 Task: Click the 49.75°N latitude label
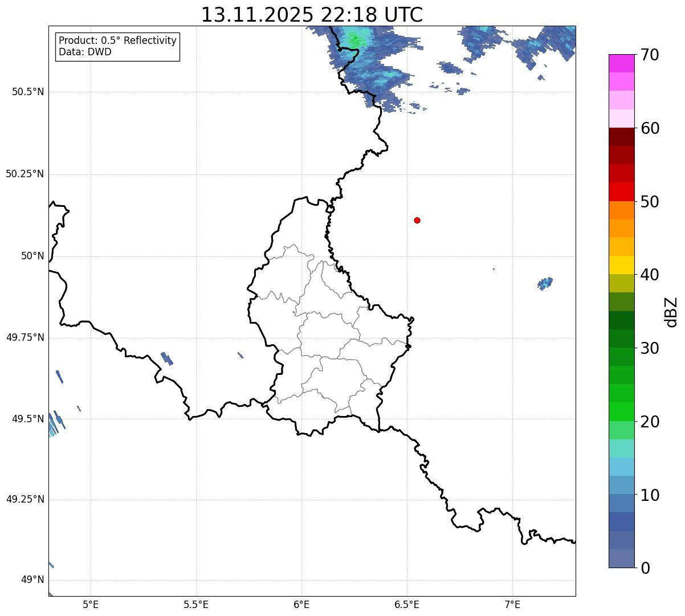click(x=25, y=337)
